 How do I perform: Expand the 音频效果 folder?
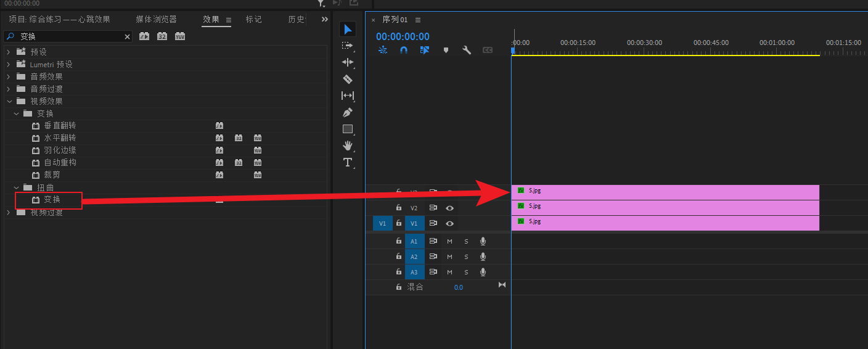pos(9,76)
